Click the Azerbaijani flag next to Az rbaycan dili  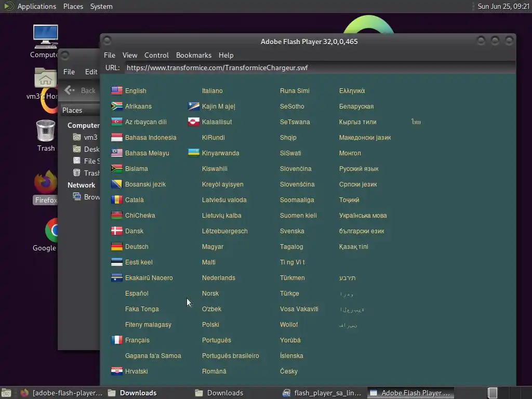coord(117,122)
